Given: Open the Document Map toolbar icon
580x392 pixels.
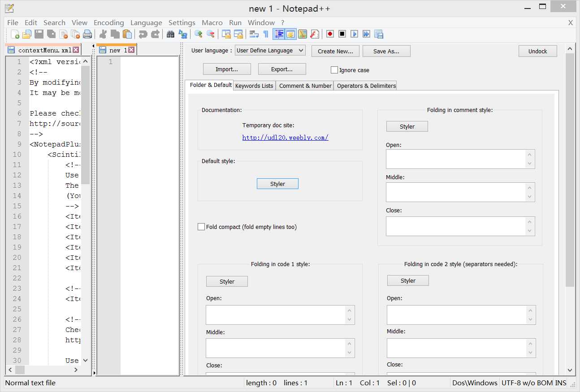Looking at the screenshot, I should (303, 34).
